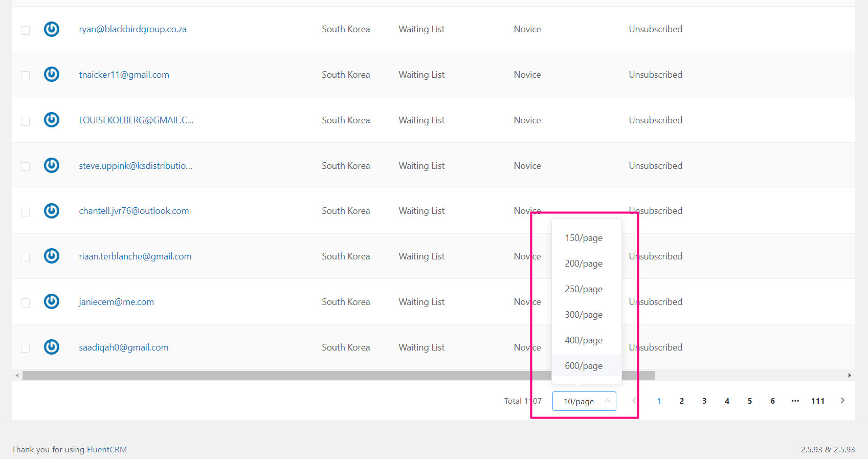Screen dimensions: 868x459
Task: Click South Korea cell in janiecem@me.com row
Action: point(346,302)
